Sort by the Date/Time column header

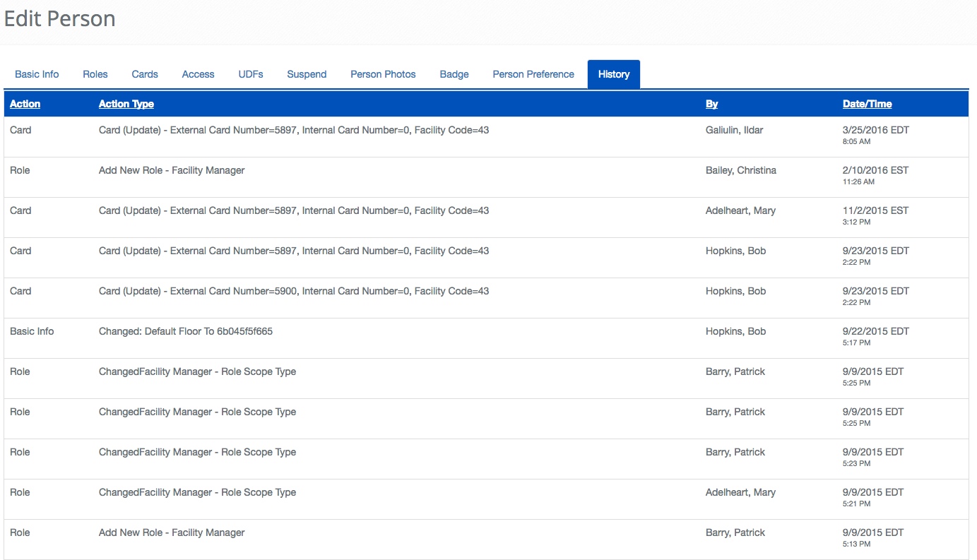tap(867, 104)
